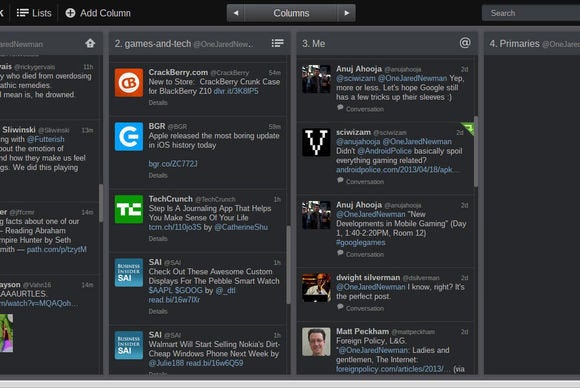Show Details of TechCrunch tweet
The height and width of the screenshot is (388, 580).
[158, 239]
